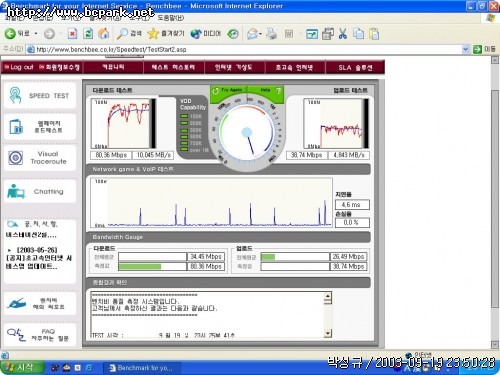Click the printer icon in toolbar

click(272, 33)
